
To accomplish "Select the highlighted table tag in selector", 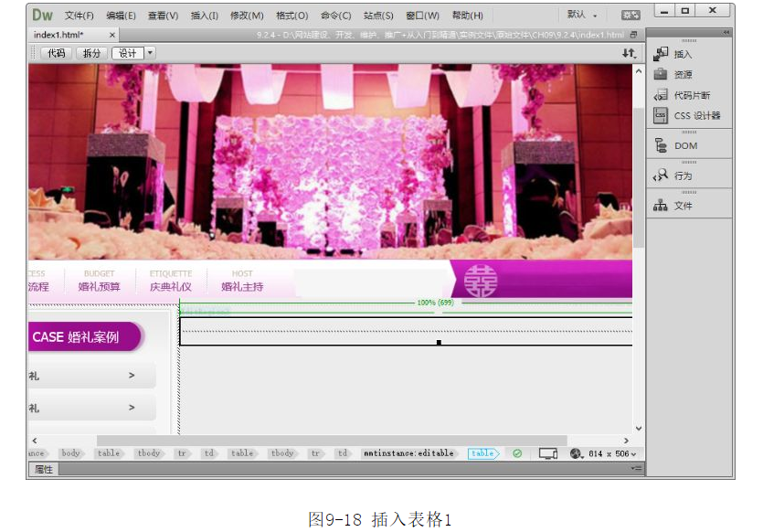I will click(482, 453).
